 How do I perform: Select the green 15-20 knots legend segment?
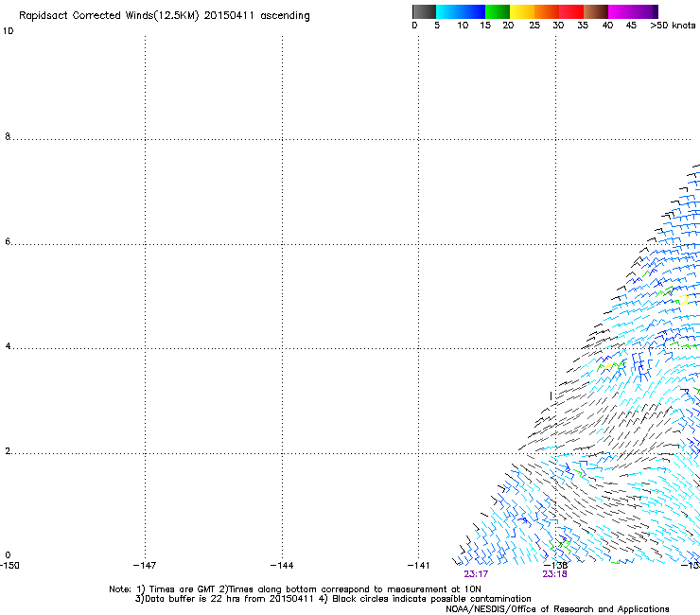point(498,11)
